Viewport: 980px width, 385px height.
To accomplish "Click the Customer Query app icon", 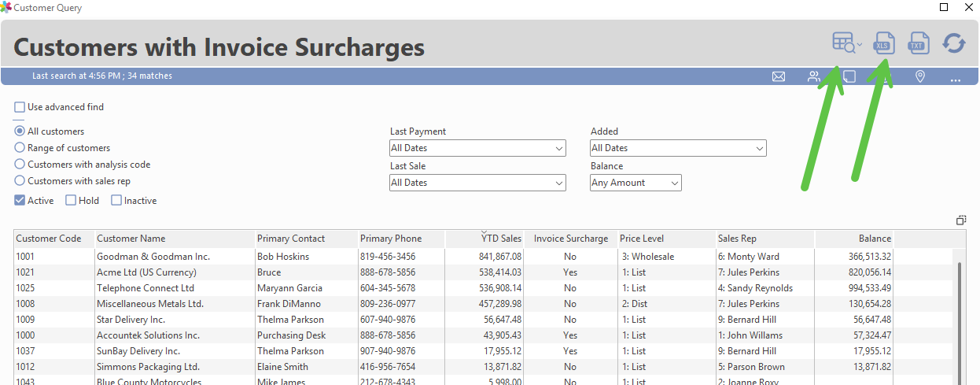I will click(x=6, y=7).
